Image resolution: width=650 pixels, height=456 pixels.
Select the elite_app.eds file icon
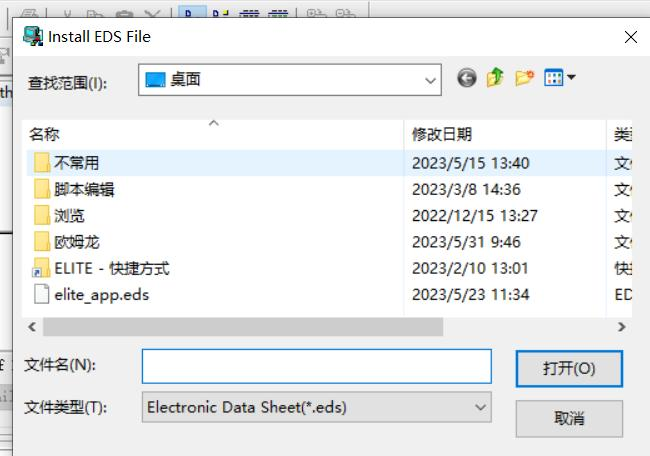pos(41,294)
